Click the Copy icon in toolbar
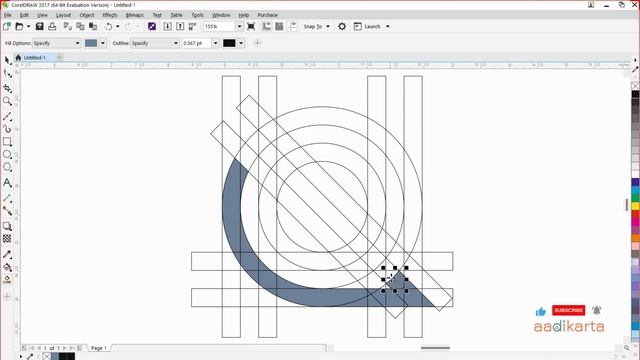The height and width of the screenshot is (360, 640). pos(80,27)
